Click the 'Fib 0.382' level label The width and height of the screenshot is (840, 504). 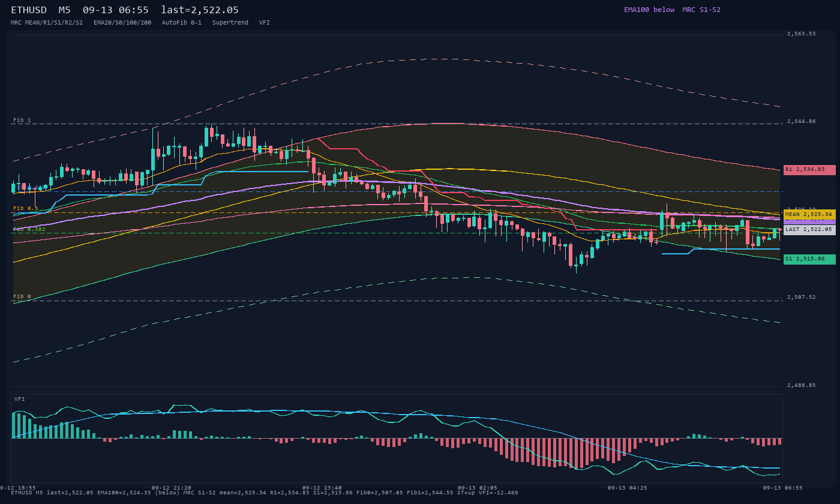(29, 229)
